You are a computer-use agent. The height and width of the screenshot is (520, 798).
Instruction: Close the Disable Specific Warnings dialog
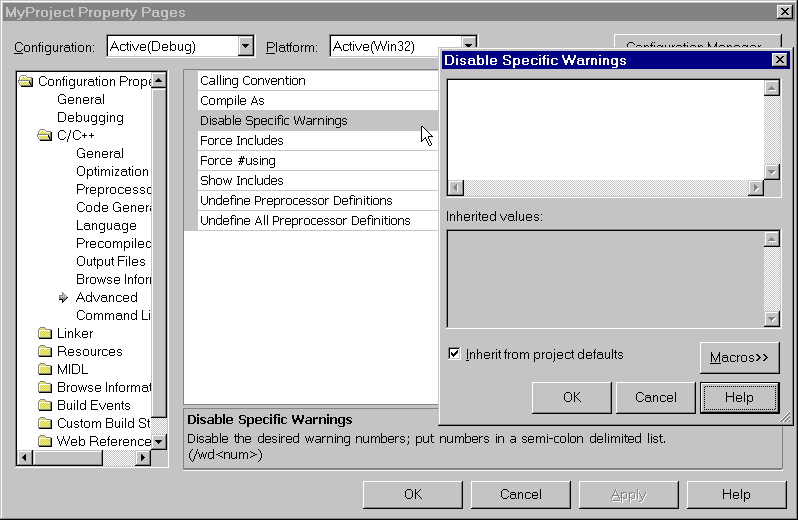point(779,60)
